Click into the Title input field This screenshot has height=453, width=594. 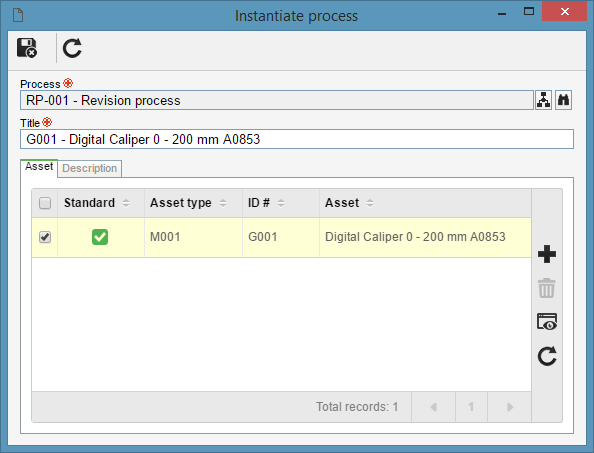click(297, 139)
